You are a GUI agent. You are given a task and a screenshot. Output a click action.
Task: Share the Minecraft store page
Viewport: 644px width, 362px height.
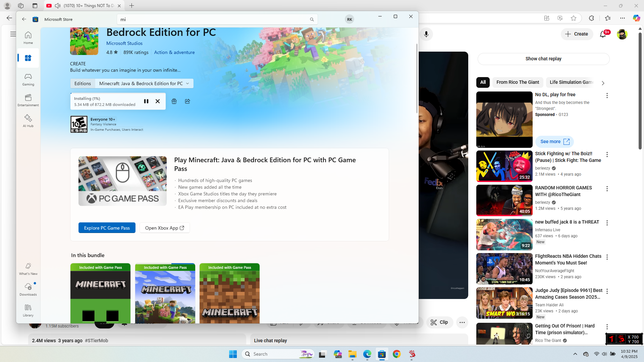pos(187,101)
